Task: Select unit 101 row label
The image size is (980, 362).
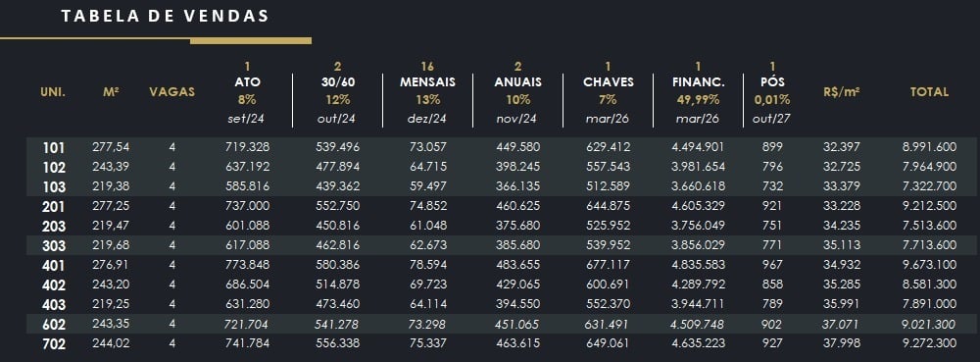Action: 53,148
